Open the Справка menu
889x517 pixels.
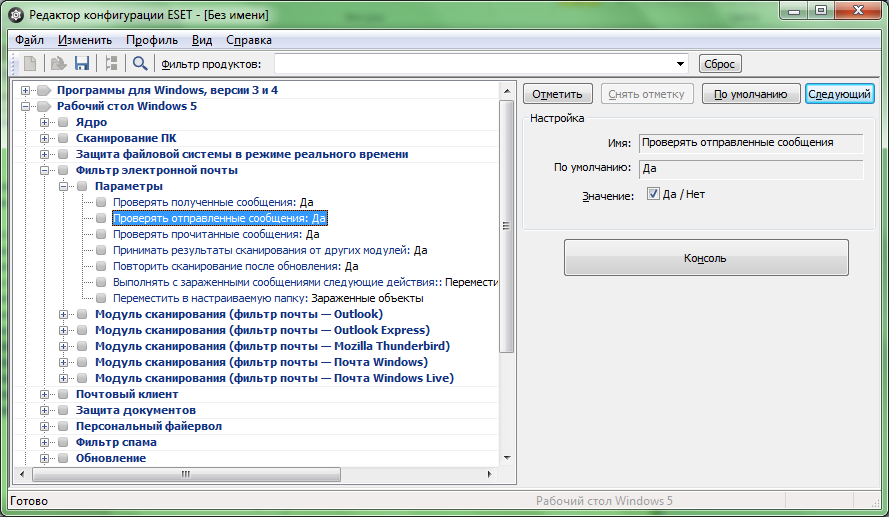click(x=249, y=40)
